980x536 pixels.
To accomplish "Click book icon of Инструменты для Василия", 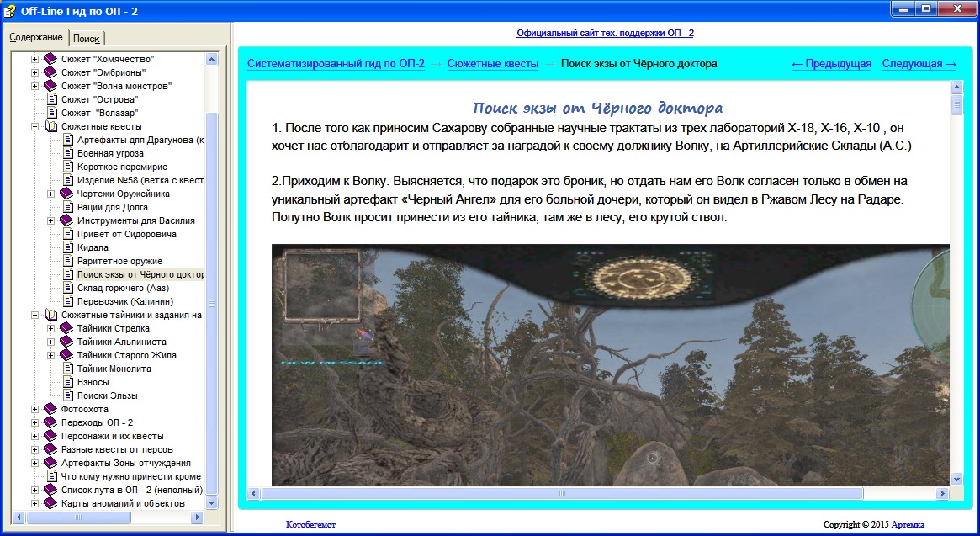I will click(66, 220).
